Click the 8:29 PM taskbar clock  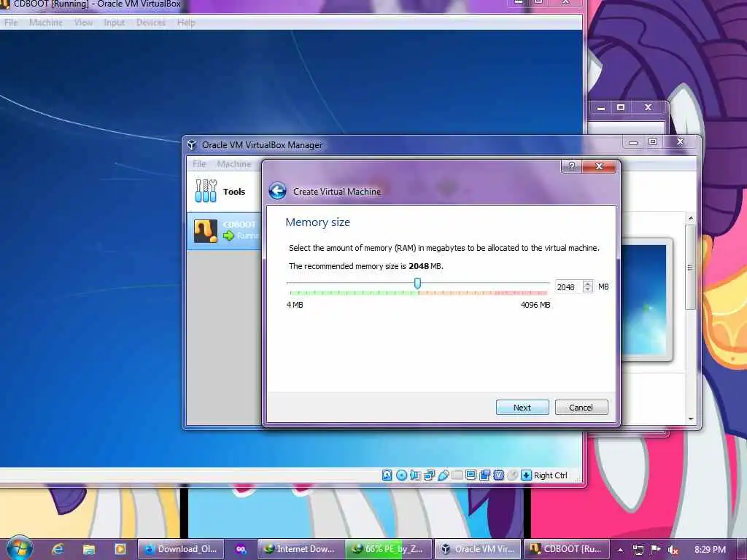[x=710, y=550]
